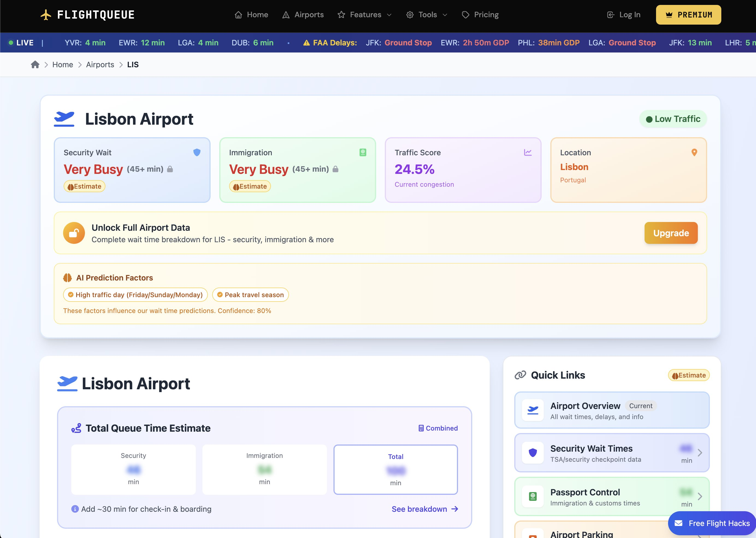Click the Peak travel season prediction factor chip
The image size is (756, 538).
[x=250, y=294]
